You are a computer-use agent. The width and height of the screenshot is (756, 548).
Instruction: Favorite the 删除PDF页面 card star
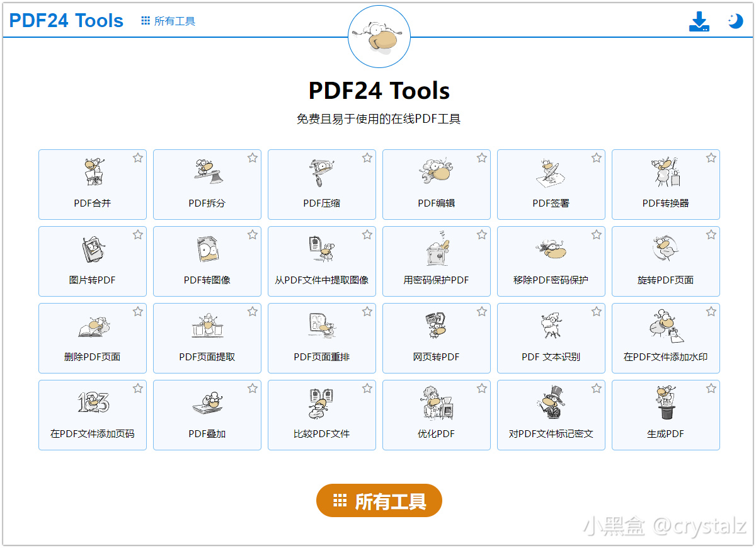pos(138,311)
